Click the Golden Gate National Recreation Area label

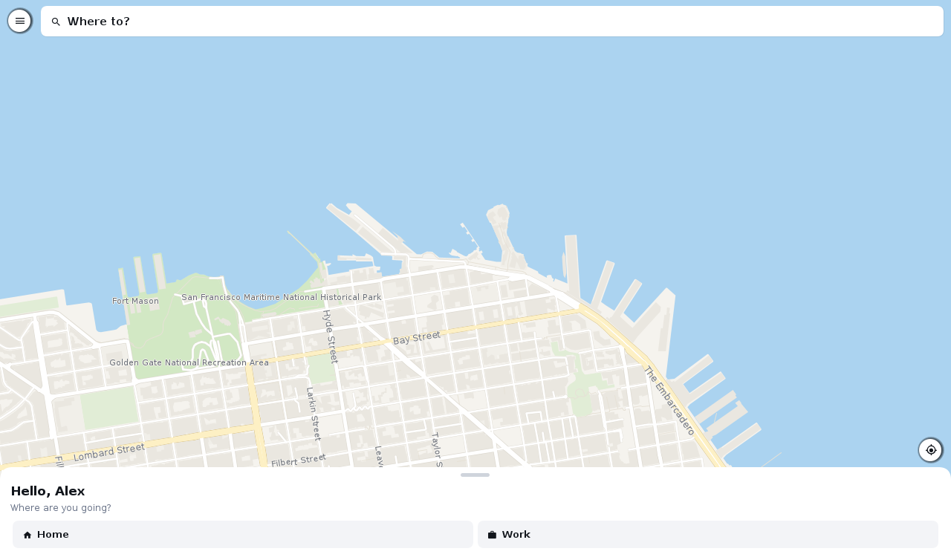[189, 362]
